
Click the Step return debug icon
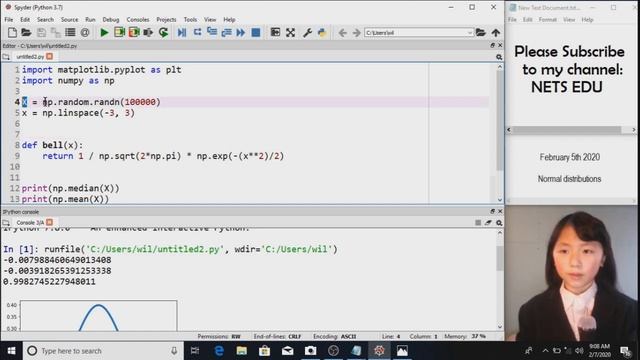click(226, 32)
